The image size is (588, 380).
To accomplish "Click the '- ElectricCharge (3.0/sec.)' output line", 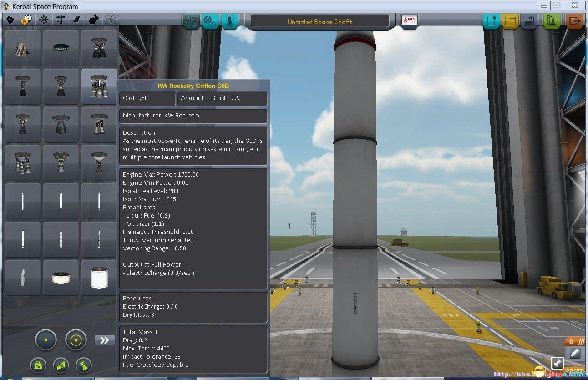I will coord(159,273).
